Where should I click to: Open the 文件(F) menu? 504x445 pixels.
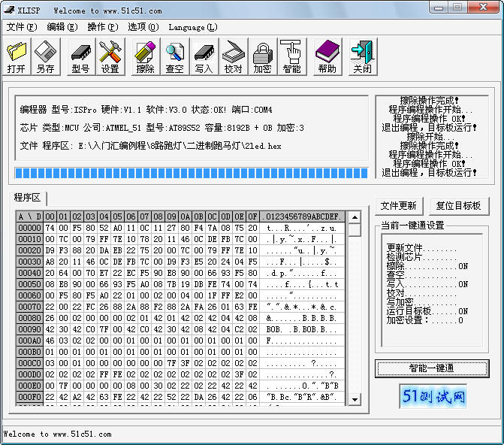(x=21, y=27)
